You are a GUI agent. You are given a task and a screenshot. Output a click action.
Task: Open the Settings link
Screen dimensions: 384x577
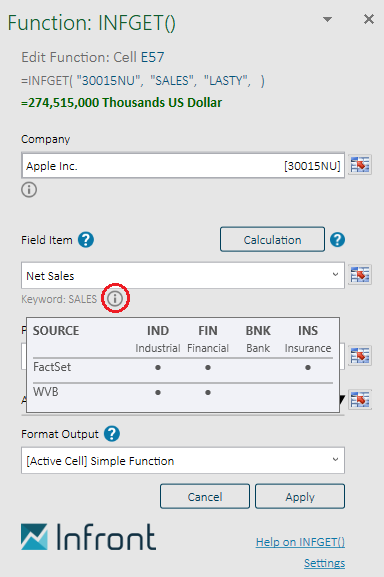tap(324, 563)
